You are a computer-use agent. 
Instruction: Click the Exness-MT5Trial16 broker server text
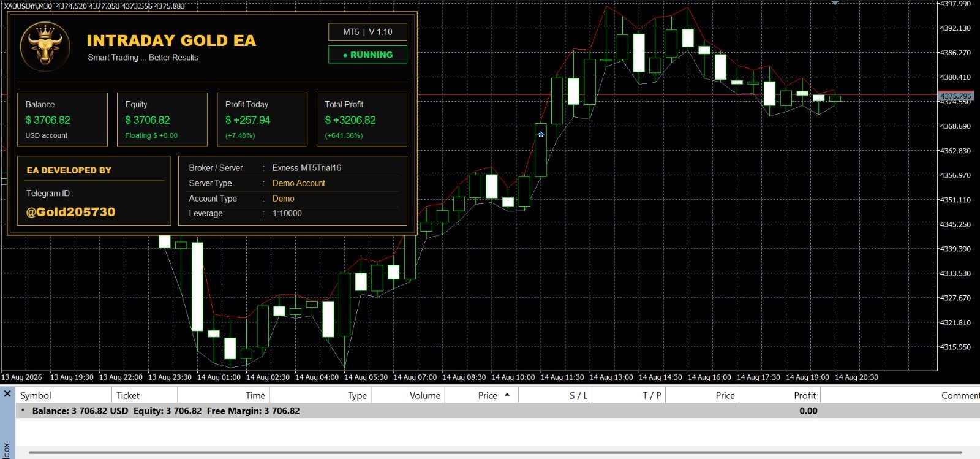pyautogui.click(x=307, y=168)
